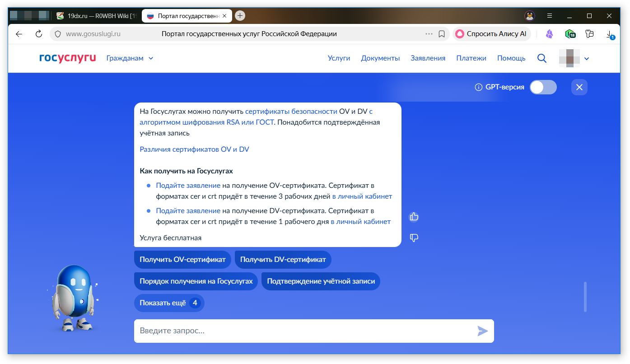This screenshot has height=364, width=630.
Task: Toggle the GPT-версия switch
Action: pos(543,87)
